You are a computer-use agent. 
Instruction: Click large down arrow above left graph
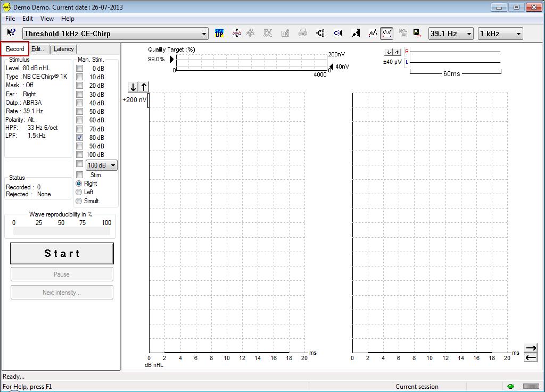133,87
